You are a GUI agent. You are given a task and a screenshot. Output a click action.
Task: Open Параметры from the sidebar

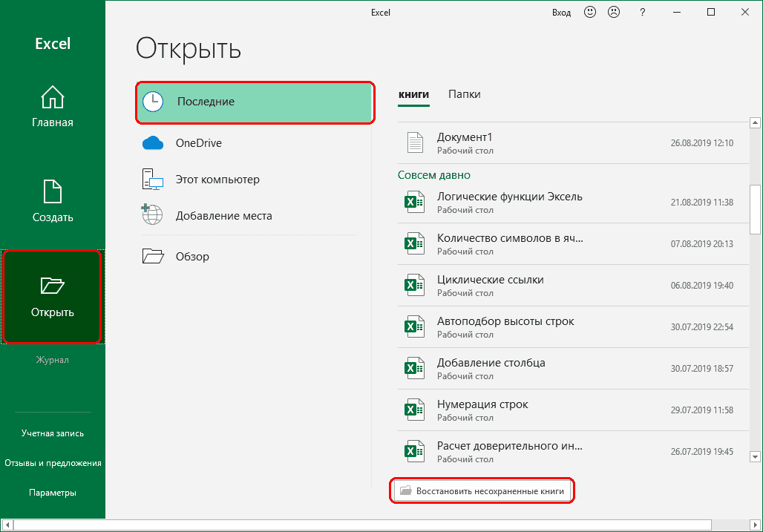[52, 492]
